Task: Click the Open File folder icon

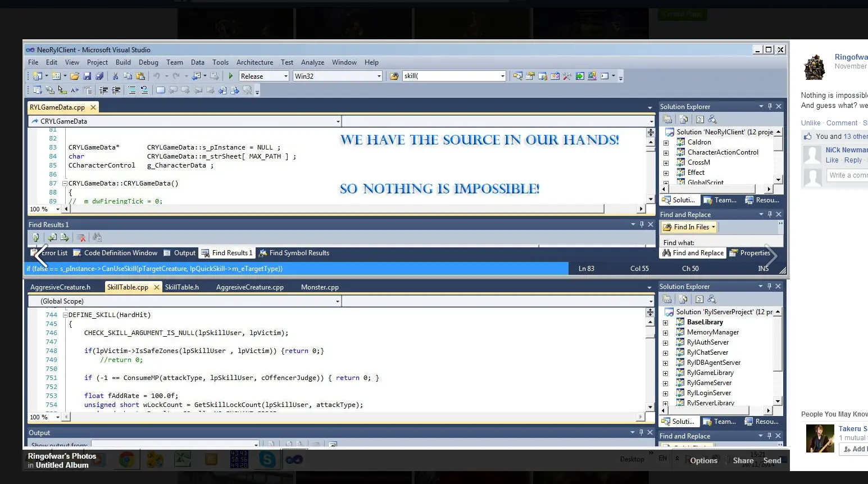Action: click(x=74, y=76)
